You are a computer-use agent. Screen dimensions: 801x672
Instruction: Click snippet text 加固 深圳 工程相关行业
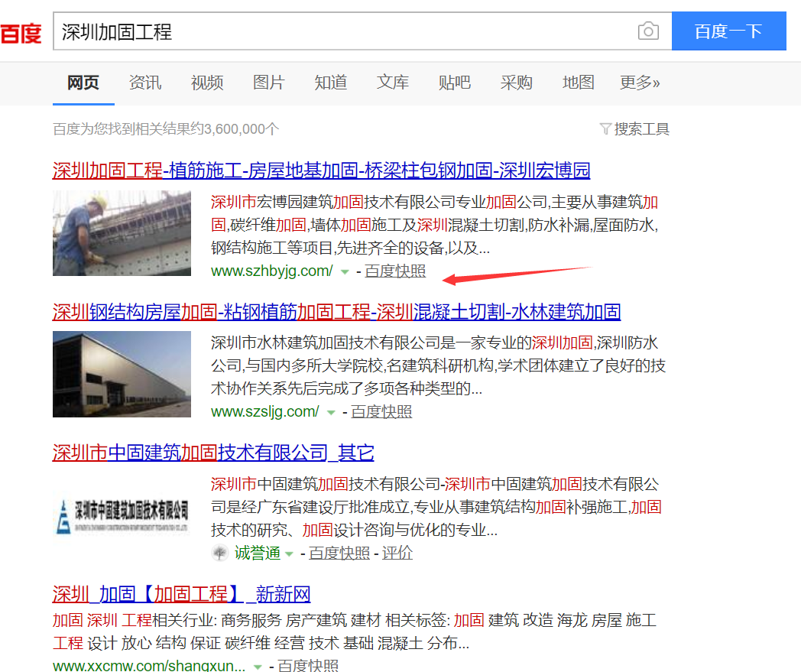click(x=355, y=631)
